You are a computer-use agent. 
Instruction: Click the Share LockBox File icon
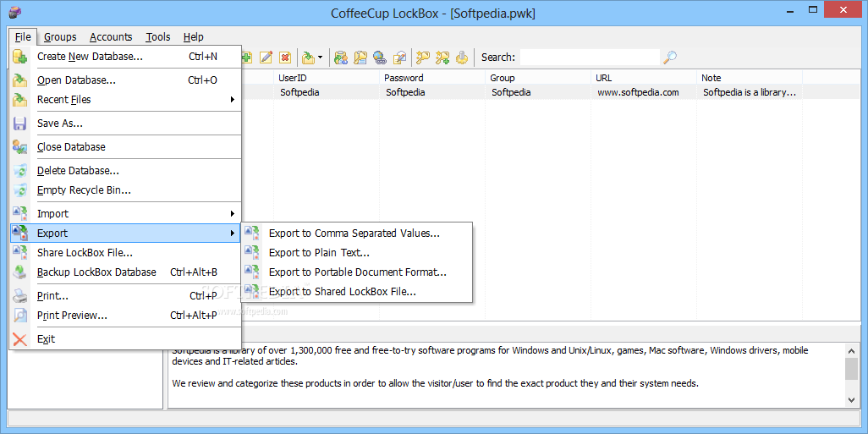pos(20,253)
